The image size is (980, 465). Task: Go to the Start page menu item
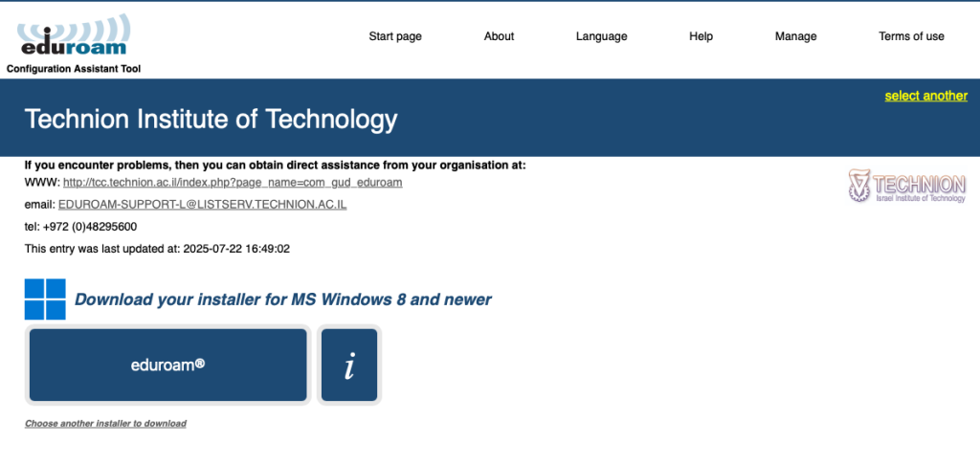coord(395,36)
